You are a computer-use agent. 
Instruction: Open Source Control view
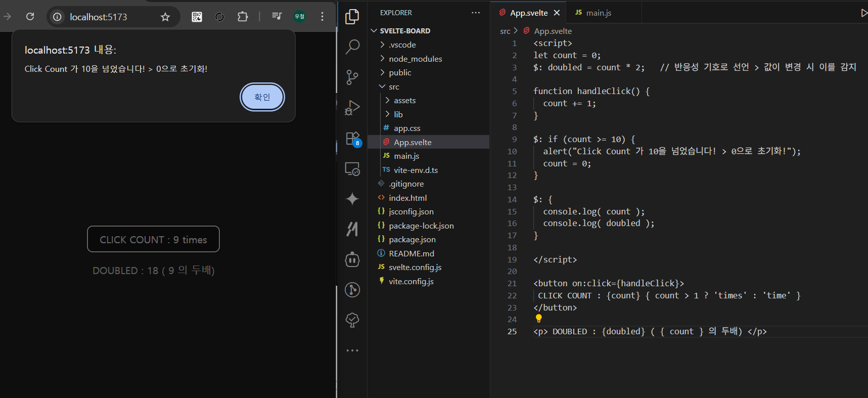(352, 77)
